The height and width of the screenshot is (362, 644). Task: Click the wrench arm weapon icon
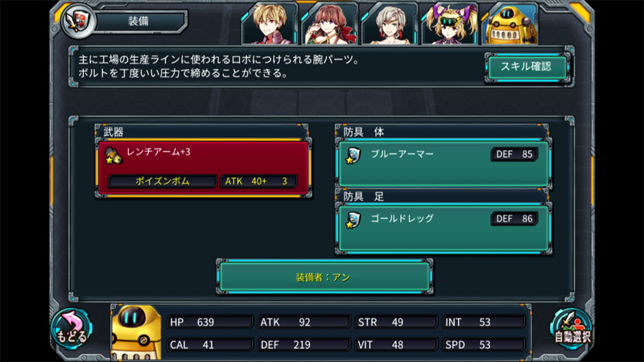113,155
